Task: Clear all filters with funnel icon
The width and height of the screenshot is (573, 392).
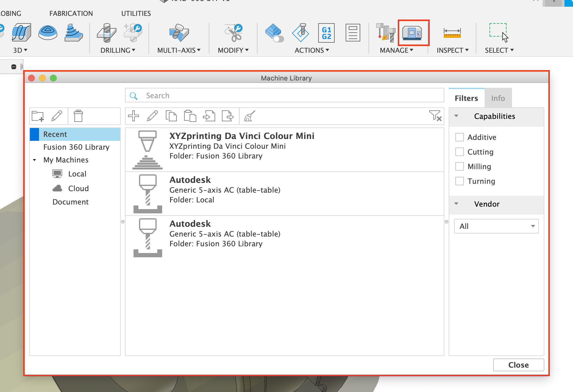Action: tap(435, 116)
